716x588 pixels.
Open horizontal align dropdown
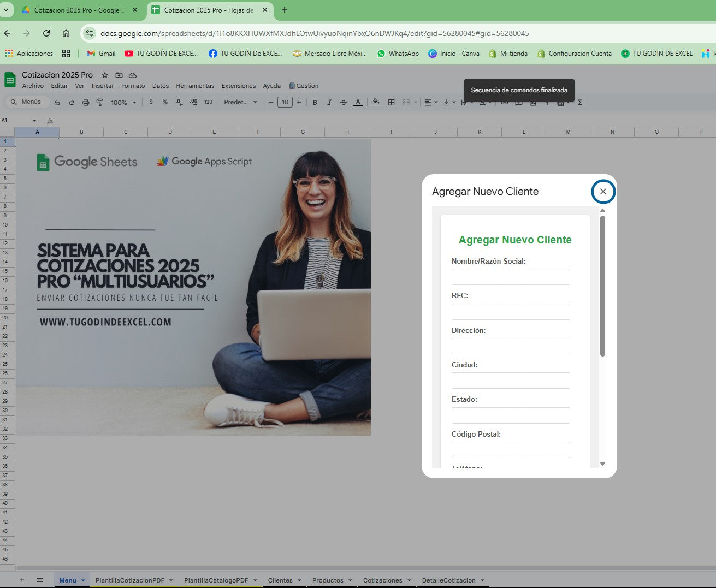[x=431, y=102]
